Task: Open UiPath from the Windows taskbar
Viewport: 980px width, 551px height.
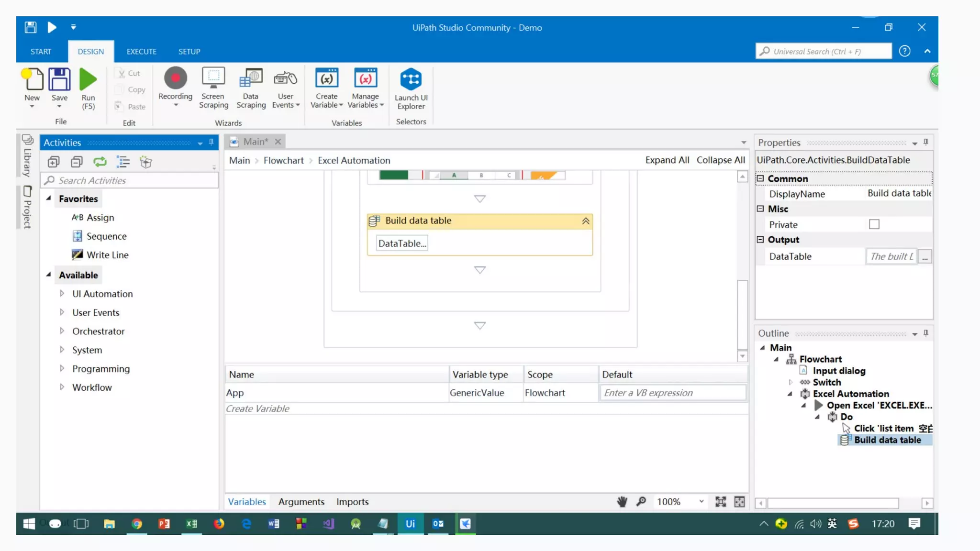Action: (x=410, y=524)
